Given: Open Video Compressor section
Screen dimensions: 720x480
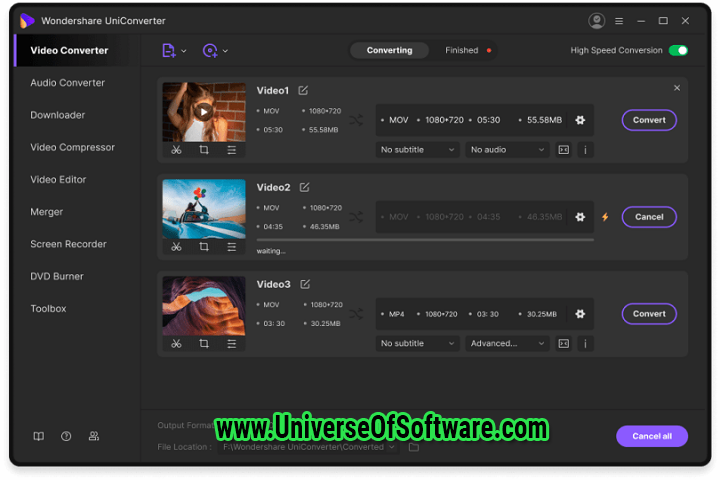Looking at the screenshot, I should click(73, 147).
